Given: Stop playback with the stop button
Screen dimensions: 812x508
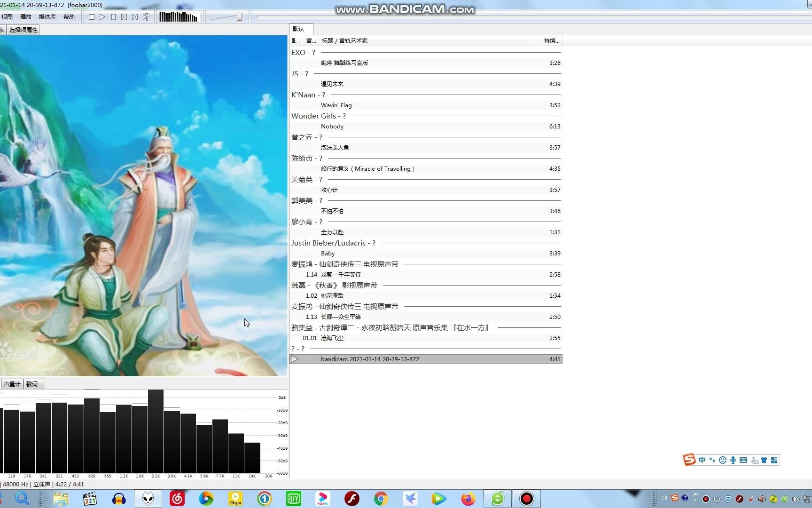Looking at the screenshot, I should tap(92, 17).
